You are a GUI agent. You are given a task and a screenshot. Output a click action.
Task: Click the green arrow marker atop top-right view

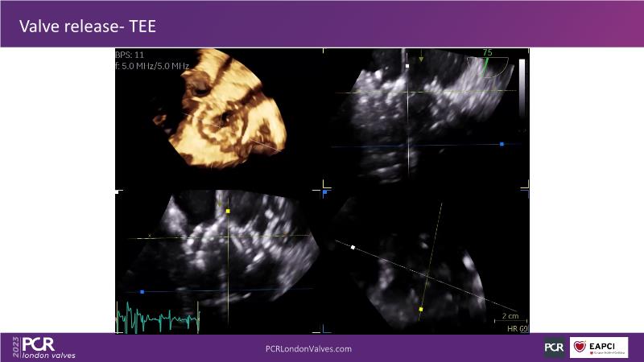(420, 59)
